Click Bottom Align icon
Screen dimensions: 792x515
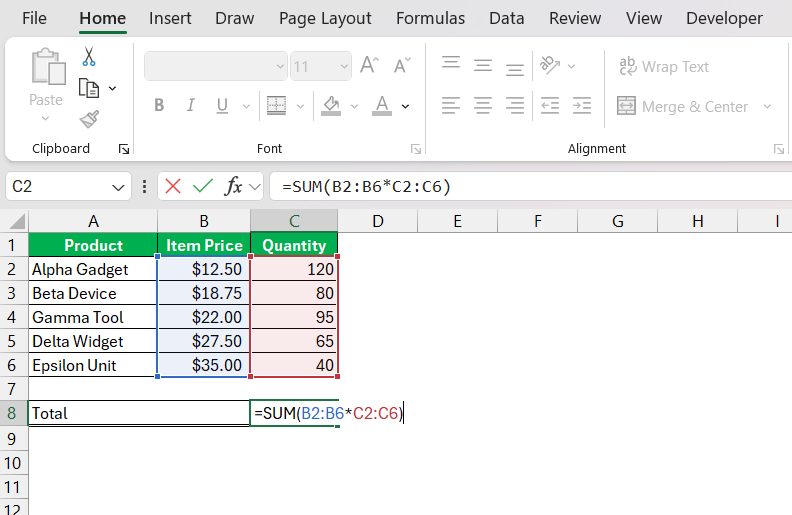tap(515, 70)
